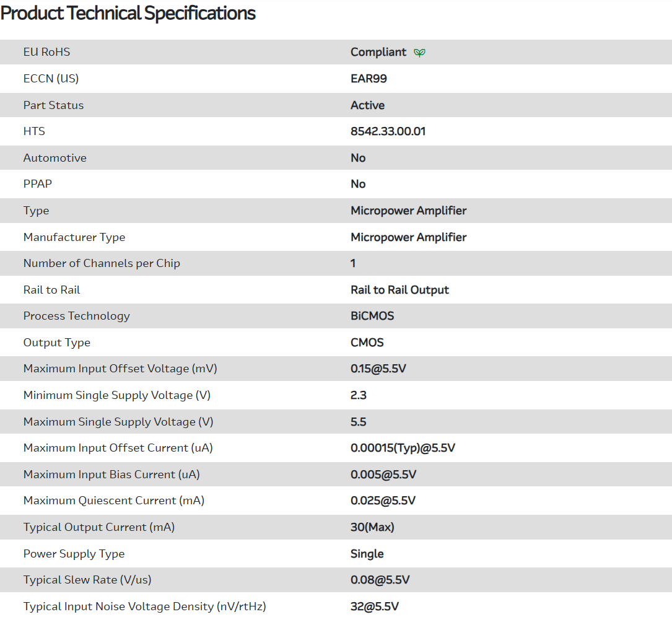672x617 pixels.
Task: Click the Rail to Rail Output value
Action: pos(399,290)
